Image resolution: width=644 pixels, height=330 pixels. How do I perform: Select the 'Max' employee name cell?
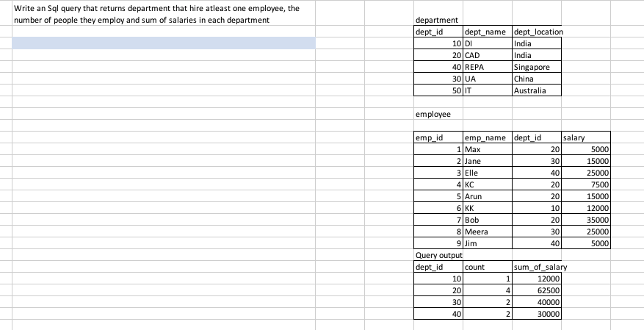point(488,150)
